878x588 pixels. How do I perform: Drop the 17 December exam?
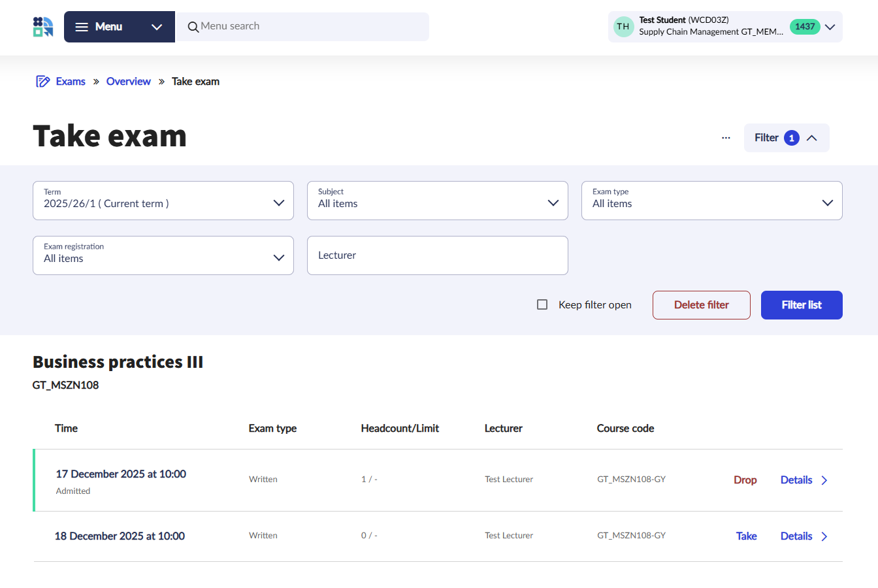745,480
